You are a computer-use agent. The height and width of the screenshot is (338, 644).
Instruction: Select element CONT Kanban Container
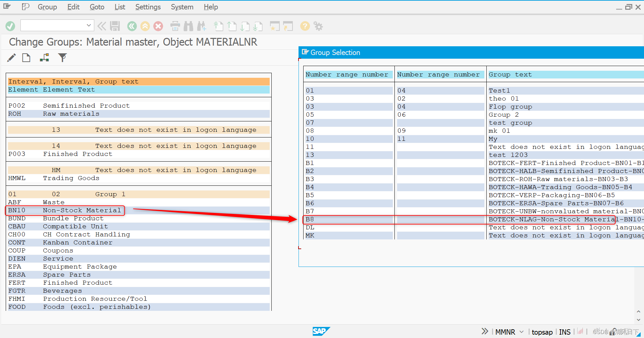click(139, 242)
